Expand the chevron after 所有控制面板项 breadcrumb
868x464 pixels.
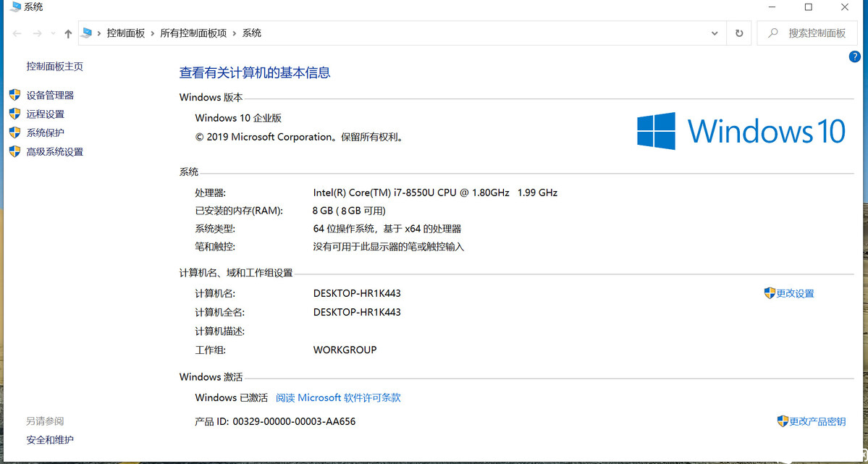click(x=235, y=33)
